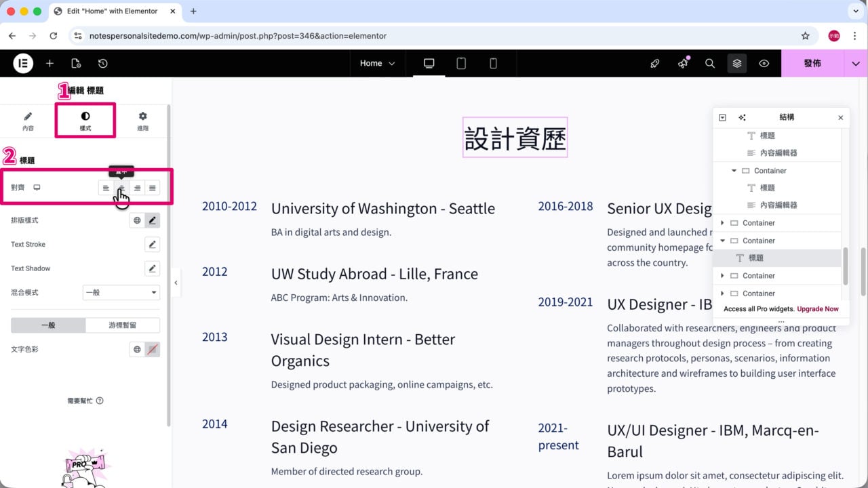Click the three-dot handle below 結構 panel
The width and height of the screenshot is (868, 488).
pos(781,321)
